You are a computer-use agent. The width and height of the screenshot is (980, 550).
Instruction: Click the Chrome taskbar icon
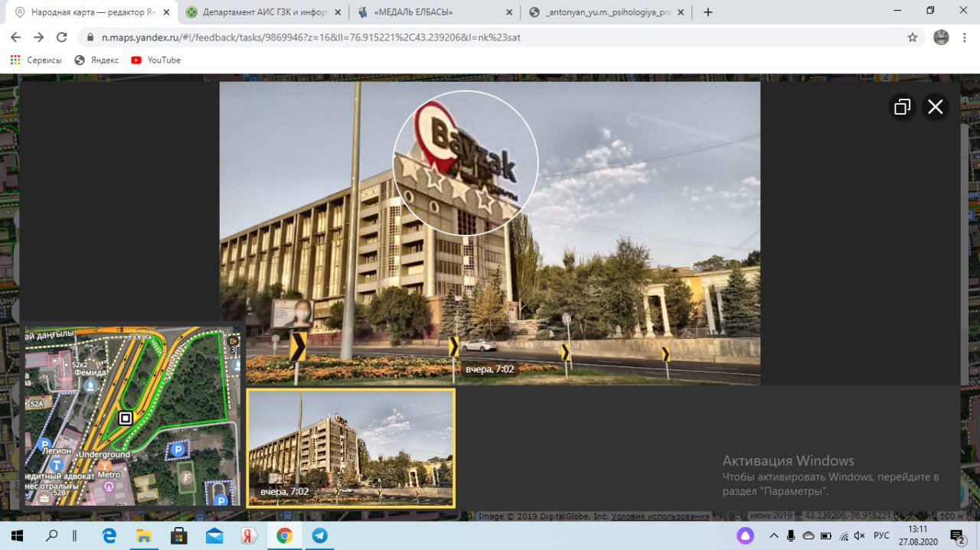click(x=285, y=535)
